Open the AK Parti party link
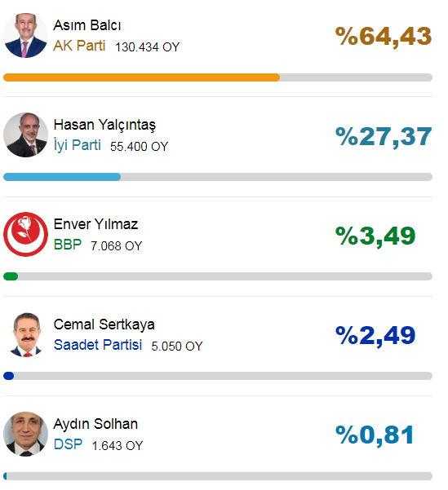Viewport: 448px width, 490px height. [79, 46]
